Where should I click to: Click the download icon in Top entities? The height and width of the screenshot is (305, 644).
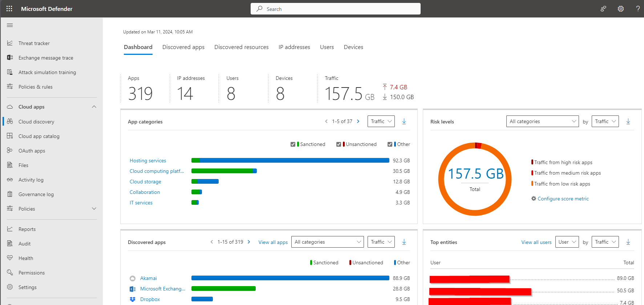tap(628, 242)
